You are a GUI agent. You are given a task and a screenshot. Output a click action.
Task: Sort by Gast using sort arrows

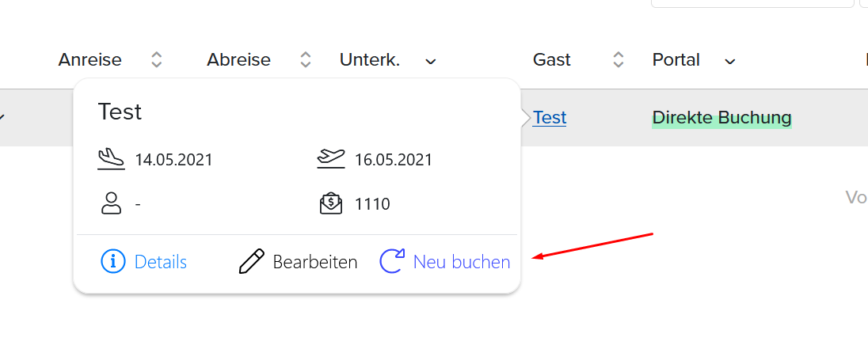pos(619,59)
